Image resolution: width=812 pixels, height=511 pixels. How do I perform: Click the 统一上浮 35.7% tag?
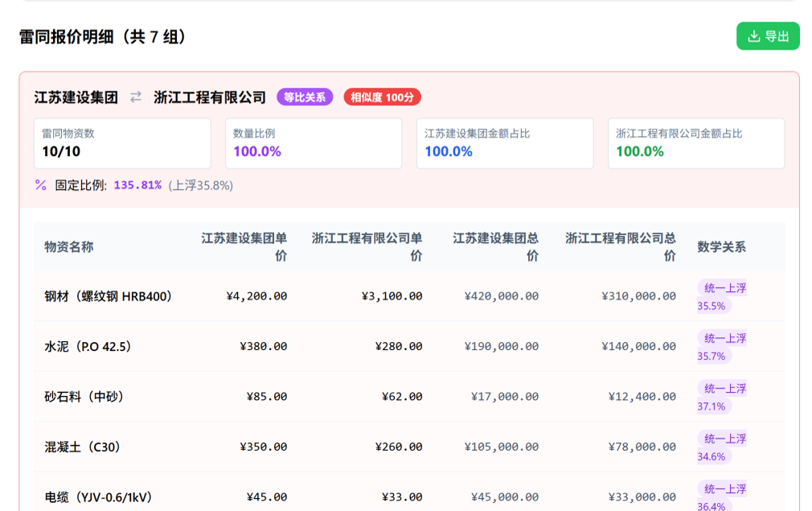722,347
